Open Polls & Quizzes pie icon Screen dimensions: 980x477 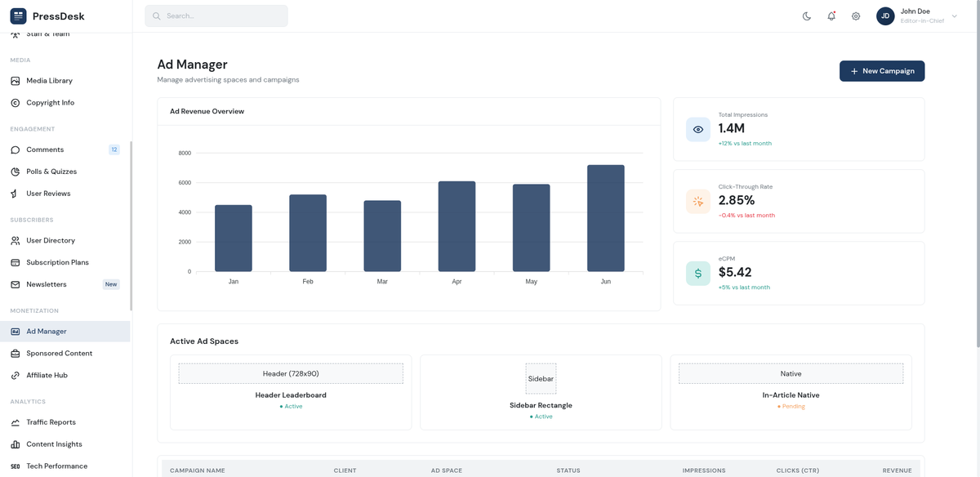point(16,172)
